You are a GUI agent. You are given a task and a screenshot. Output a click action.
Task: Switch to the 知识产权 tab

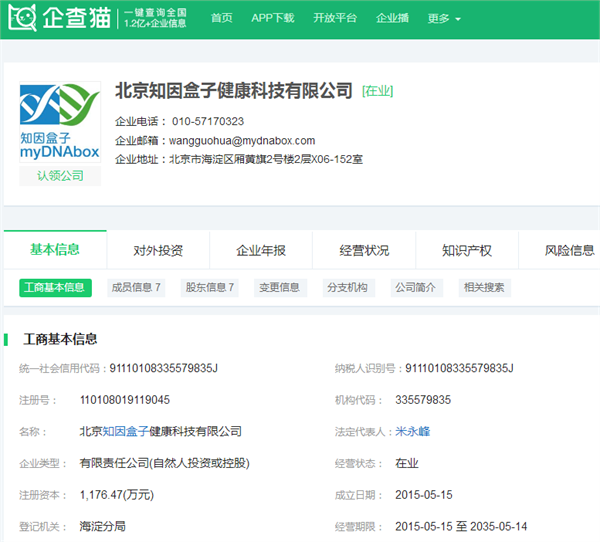[x=467, y=251]
